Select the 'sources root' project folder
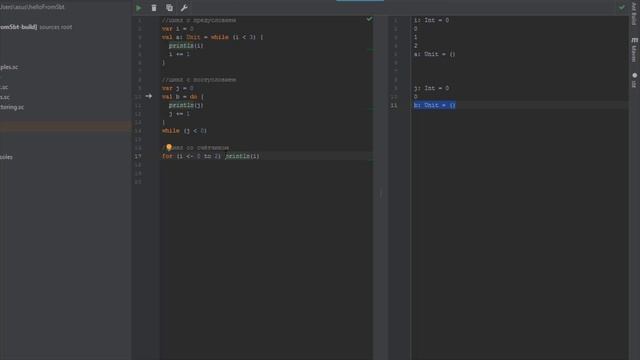640x360 pixels. [36, 27]
